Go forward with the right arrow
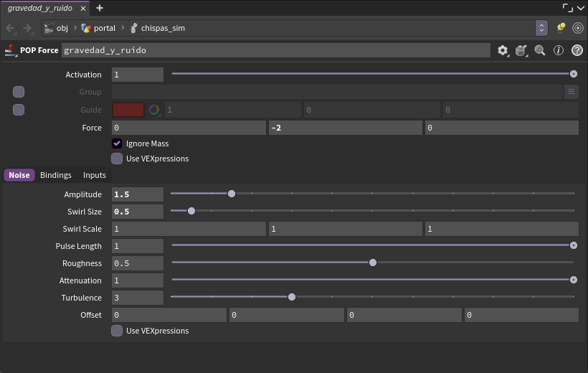 [27, 28]
